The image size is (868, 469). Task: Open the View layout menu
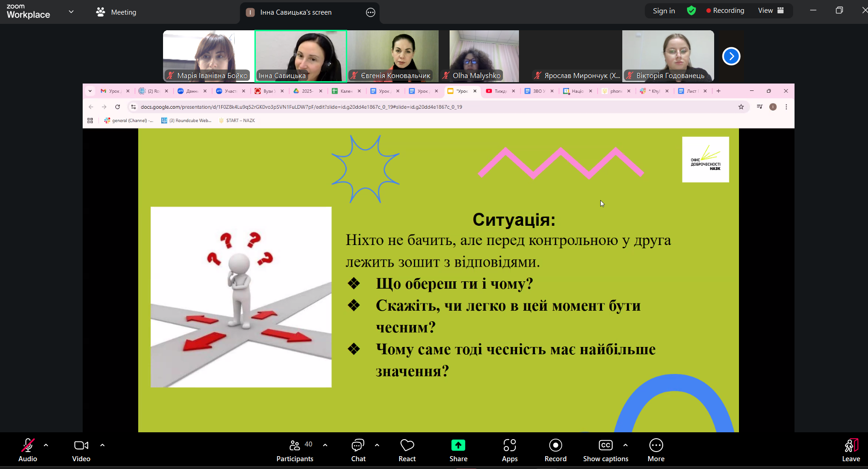point(771,11)
